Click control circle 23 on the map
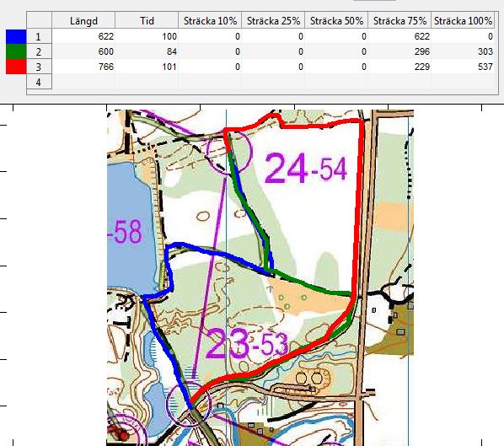 [x=190, y=404]
